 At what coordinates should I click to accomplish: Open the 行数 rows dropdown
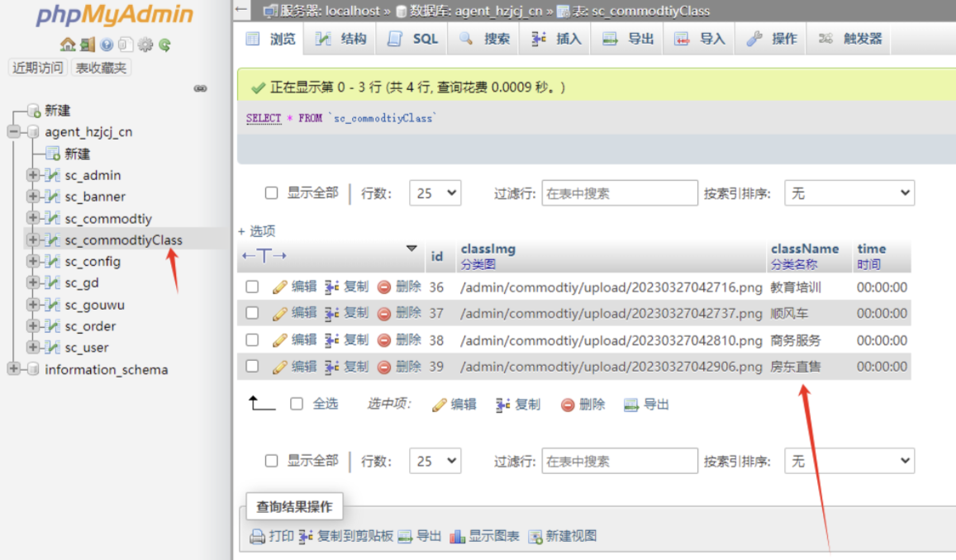click(x=435, y=192)
